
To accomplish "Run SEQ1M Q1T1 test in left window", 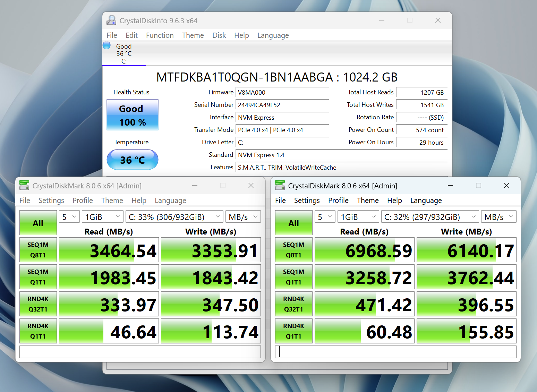I will pos(38,277).
